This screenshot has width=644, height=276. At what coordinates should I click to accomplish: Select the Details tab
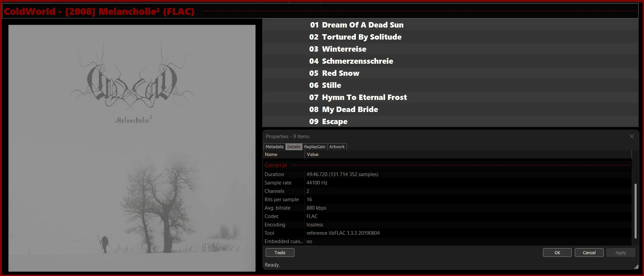point(294,147)
